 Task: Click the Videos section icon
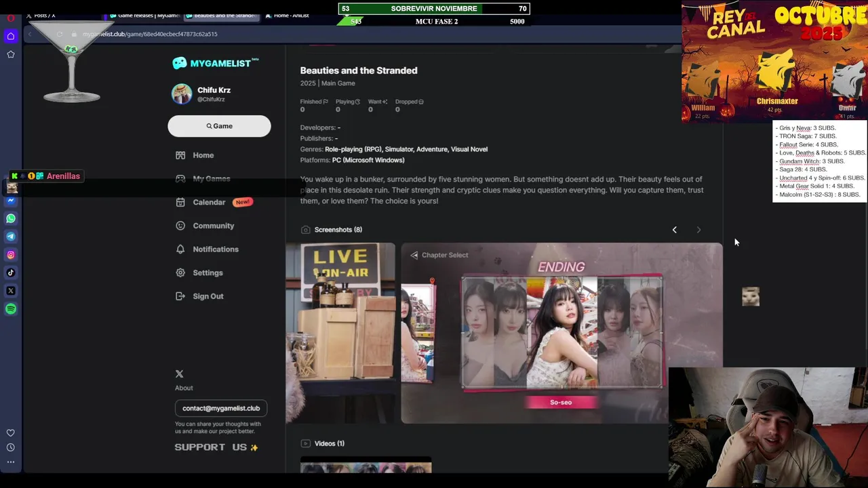306,443
